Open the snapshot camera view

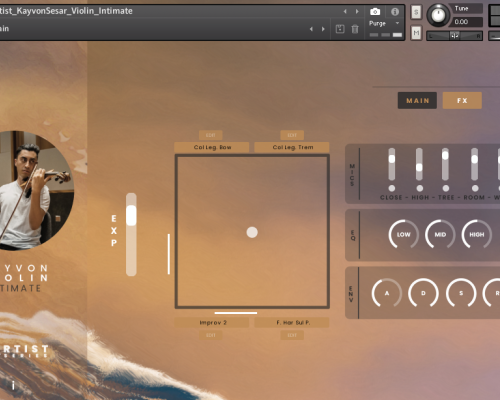(375, 12)
